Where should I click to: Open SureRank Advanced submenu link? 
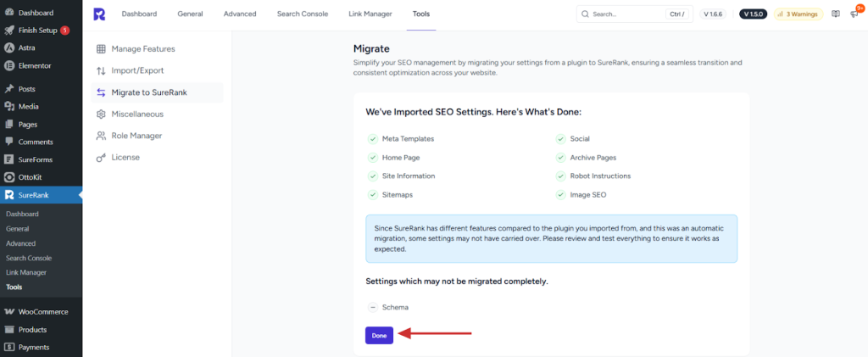(20, 243)
